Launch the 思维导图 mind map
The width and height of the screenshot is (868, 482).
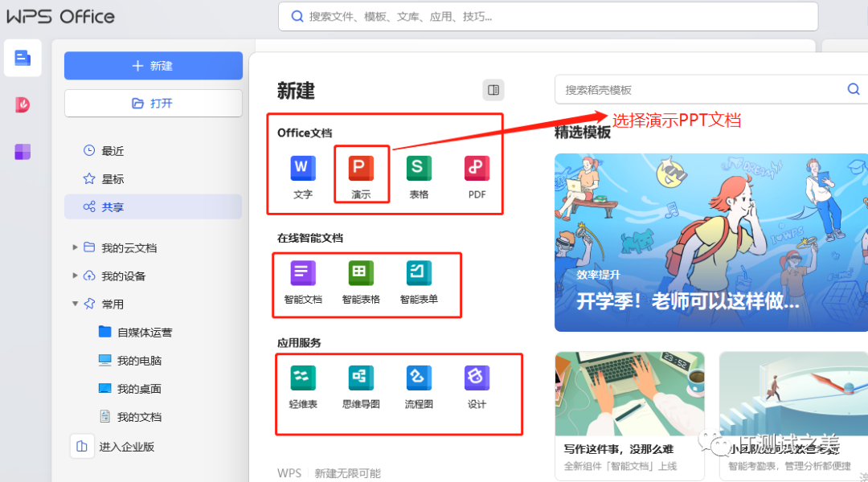(x=361, y=378)
